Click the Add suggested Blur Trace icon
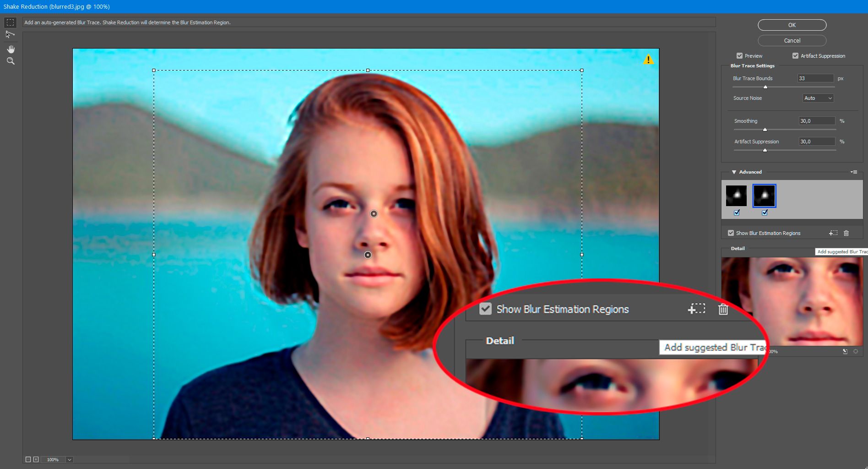Viewport: 868px width, 469px height. click(x=833, y=233)
